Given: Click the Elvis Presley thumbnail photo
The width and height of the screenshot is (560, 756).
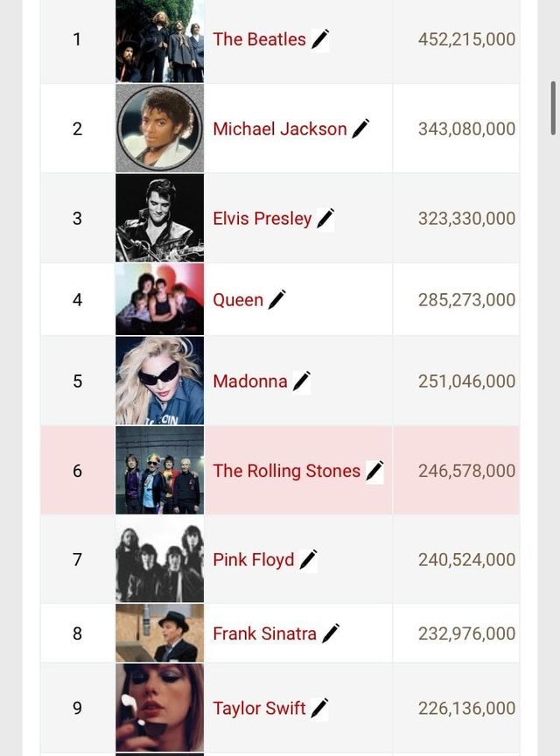Looking at the screenshot, I should click(159, 218).
